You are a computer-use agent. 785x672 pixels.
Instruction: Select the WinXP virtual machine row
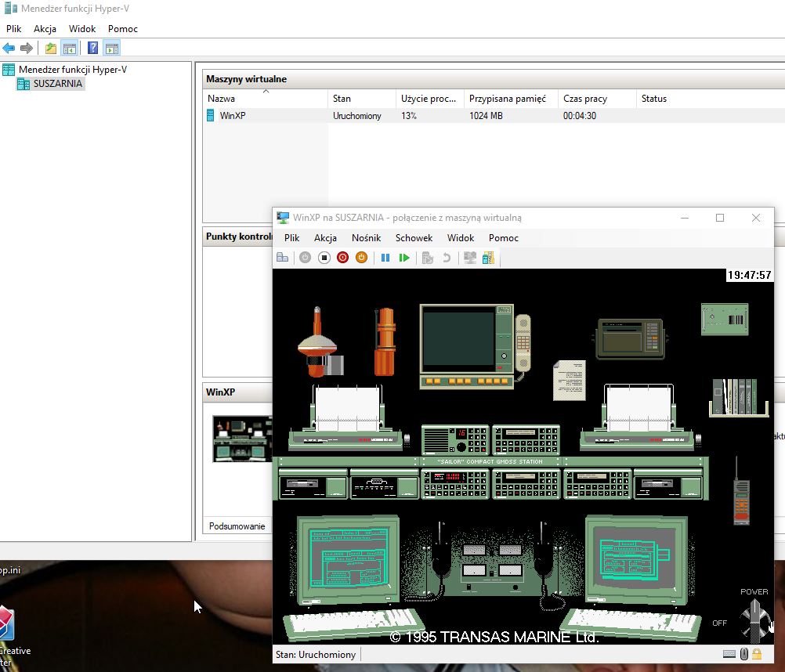(x=494, y=116)
